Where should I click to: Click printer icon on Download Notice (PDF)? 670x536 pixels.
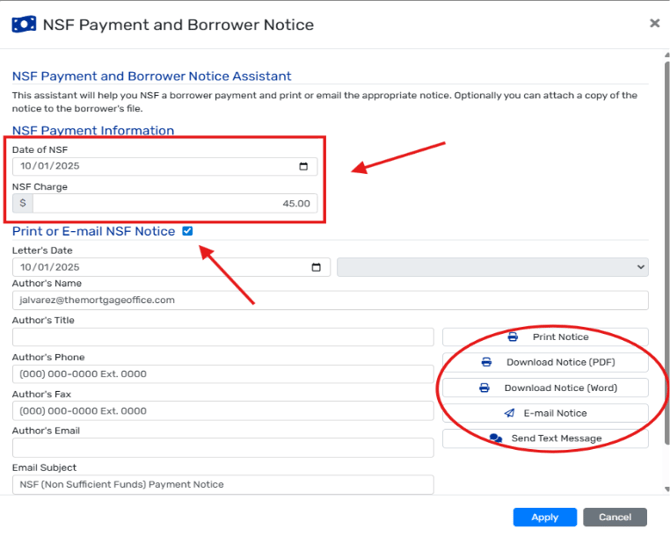[x=487, y=362]
